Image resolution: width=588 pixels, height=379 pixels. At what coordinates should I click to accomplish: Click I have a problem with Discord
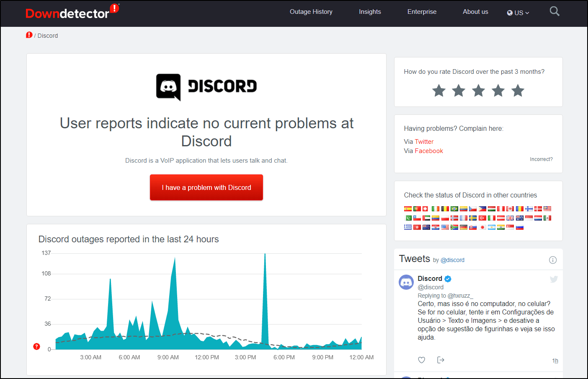206,187
